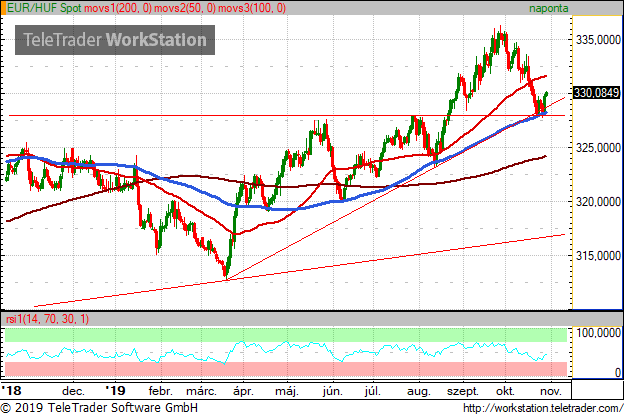Click the 100,0000 RSI scale label
This screenshot has width=624, height=417.
coord(598,333)
